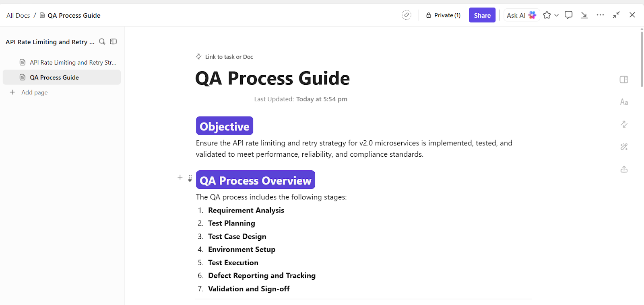Click the Ask AI button
Viewport: 644px width, 305px height.
click(521, 15)
